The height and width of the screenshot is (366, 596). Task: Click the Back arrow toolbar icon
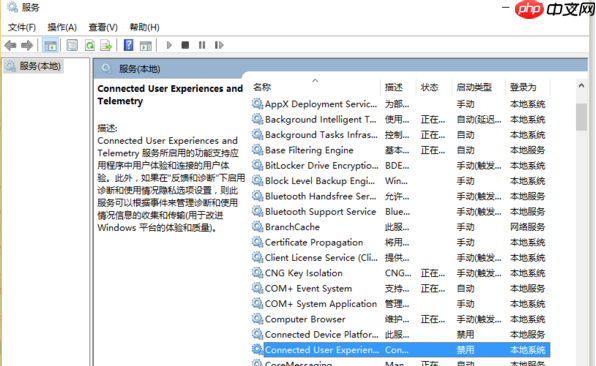[10, 46]
